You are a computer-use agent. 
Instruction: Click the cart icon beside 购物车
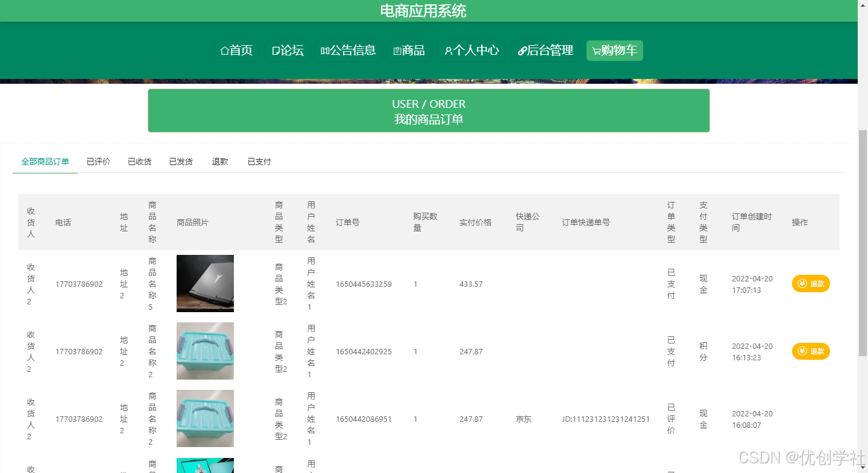pyautogui.click(x=596, y=51)
